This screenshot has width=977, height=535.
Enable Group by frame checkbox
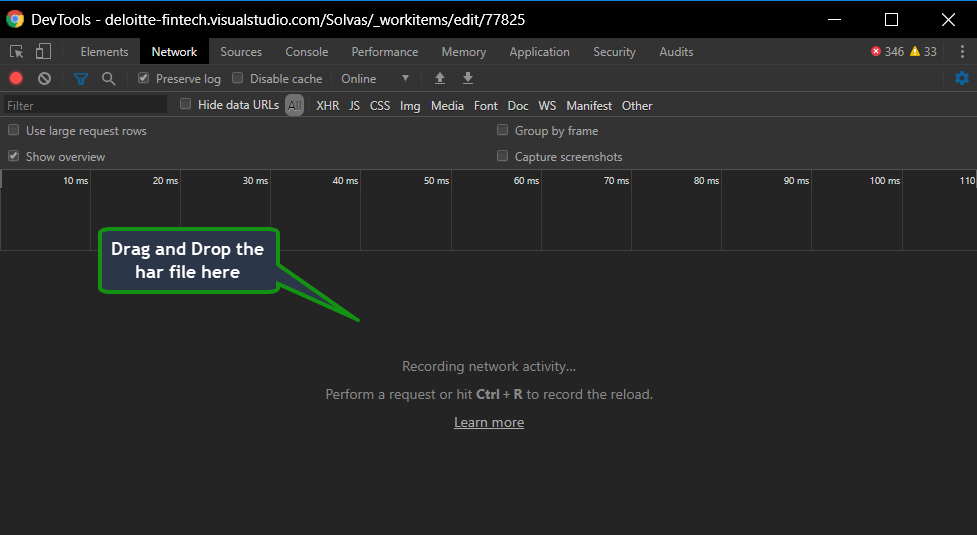coord(502,130)
